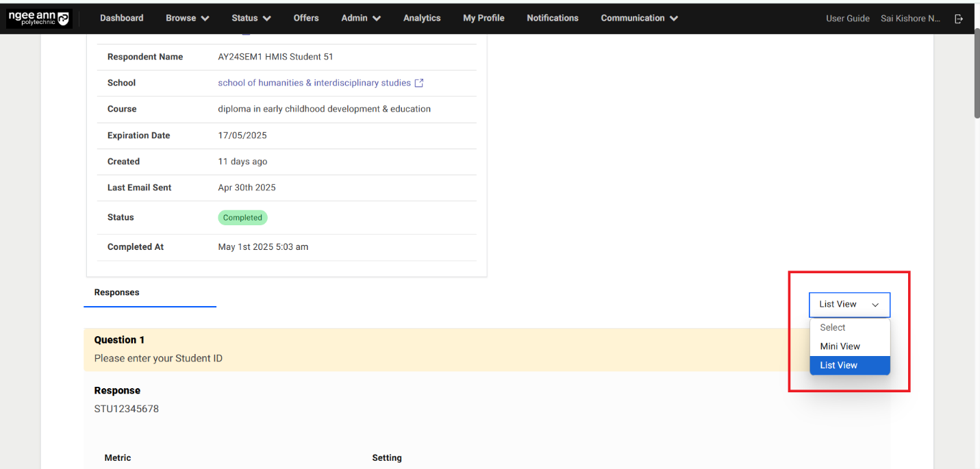The height and width of the screenshot is (469, 980).
Task: Select Mini View from the view dropdown
Action: (840, 346)
